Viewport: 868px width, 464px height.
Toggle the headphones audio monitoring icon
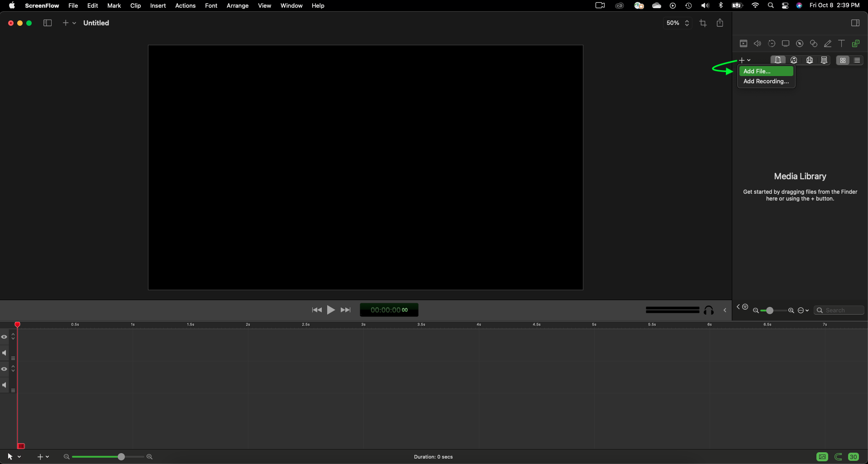pyautogui.click(x=709, y=310)
